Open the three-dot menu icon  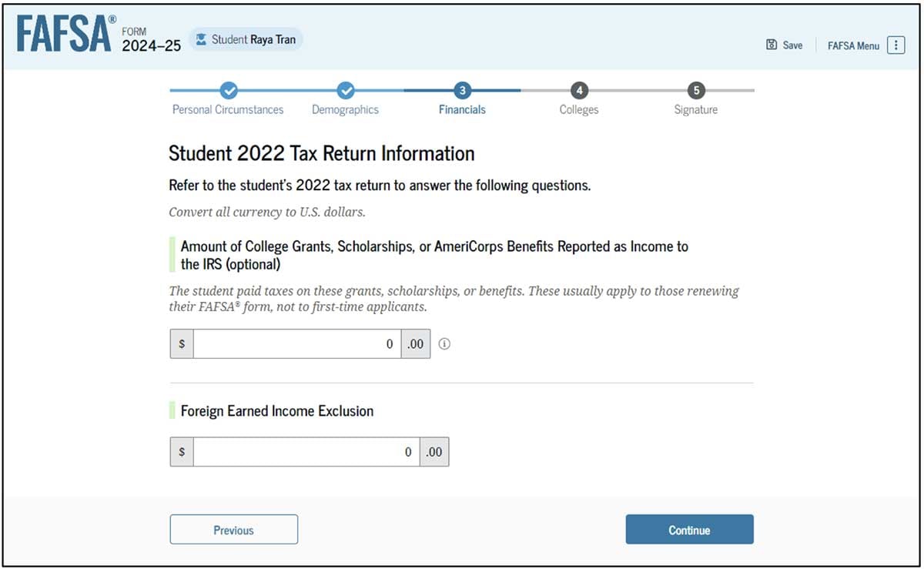coord(896,45)
